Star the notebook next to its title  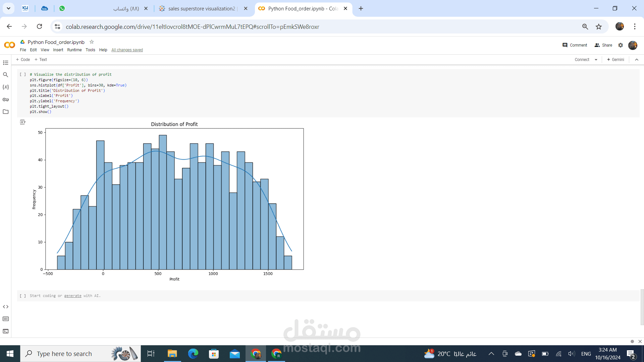coord(92,42)
